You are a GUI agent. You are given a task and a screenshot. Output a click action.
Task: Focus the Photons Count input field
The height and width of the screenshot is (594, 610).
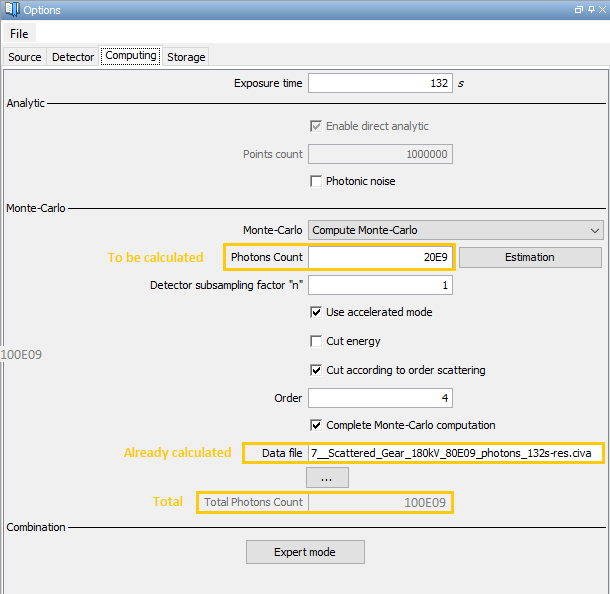[x=380, y=257]
